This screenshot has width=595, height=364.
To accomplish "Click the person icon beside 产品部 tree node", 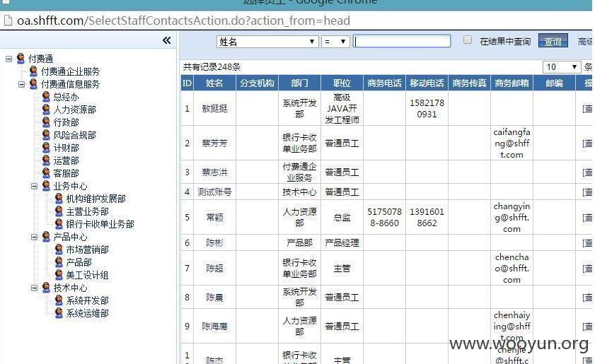I will (59, 262).
